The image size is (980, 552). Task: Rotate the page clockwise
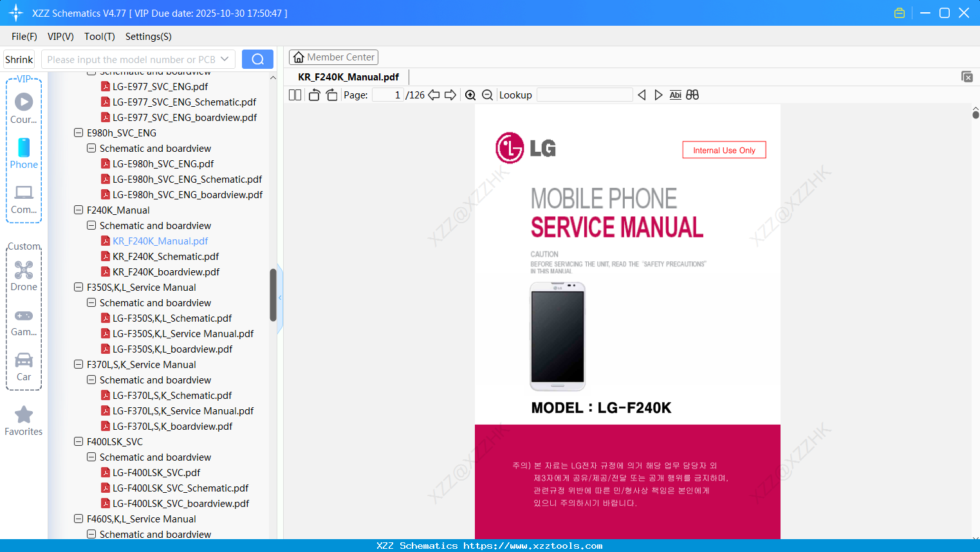pyautogui.click(x=331, y=95)
